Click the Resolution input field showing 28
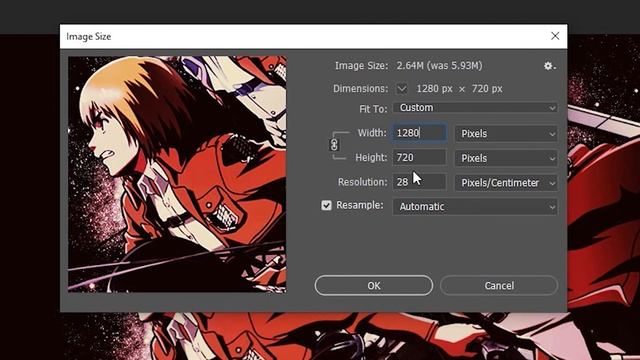Screen dimensions: 640x360 pos(419,182)
